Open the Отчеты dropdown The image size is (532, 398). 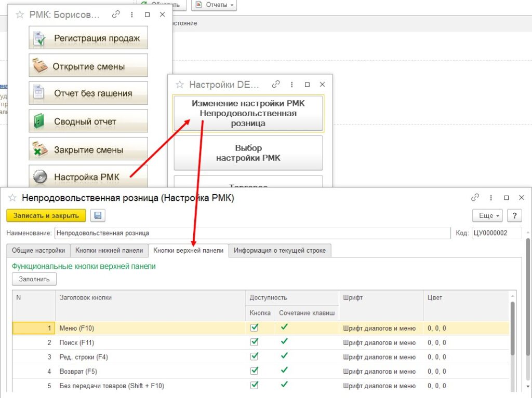[214, 5]
